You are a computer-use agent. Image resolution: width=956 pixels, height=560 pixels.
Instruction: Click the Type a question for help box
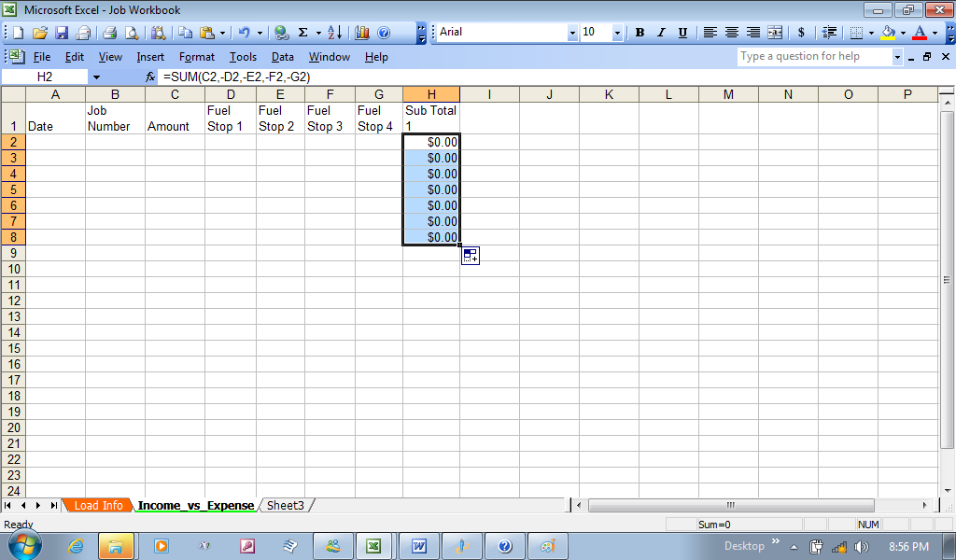[812, 57]
